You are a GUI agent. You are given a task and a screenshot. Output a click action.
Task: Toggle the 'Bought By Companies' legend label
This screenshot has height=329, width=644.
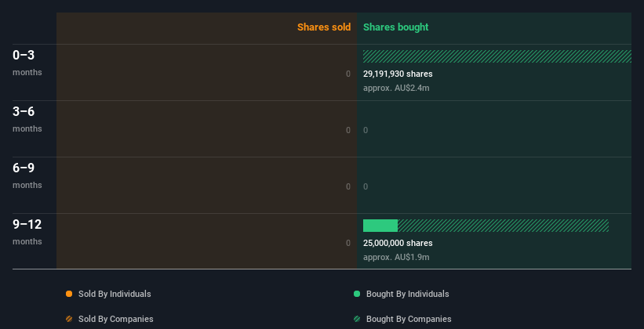click(409, 319)
